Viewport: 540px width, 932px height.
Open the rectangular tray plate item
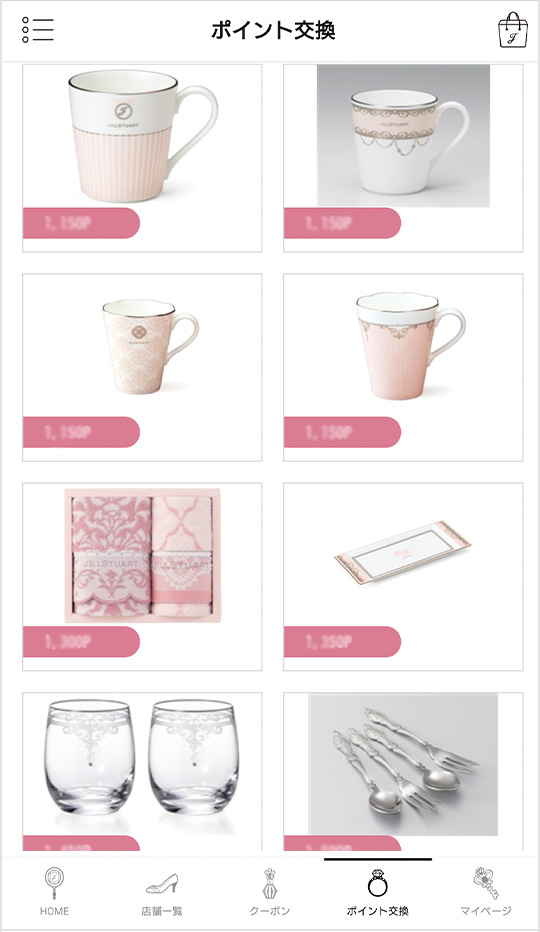[403, 577]
